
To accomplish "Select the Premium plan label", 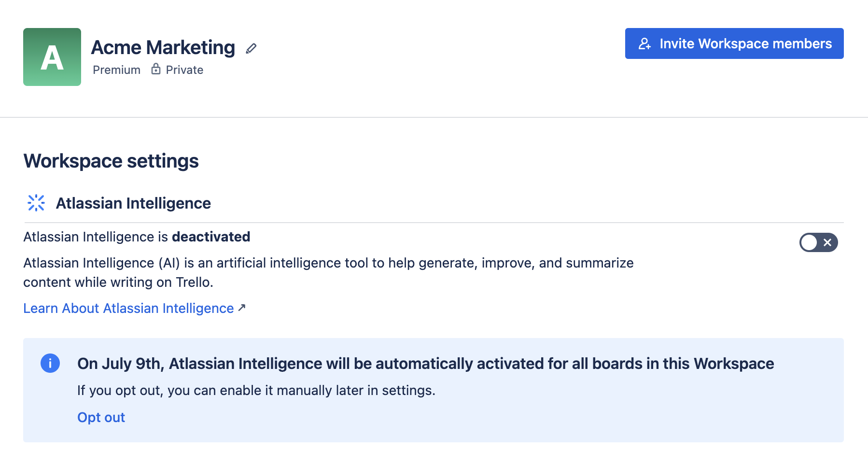I will click(x=116, y=70).
